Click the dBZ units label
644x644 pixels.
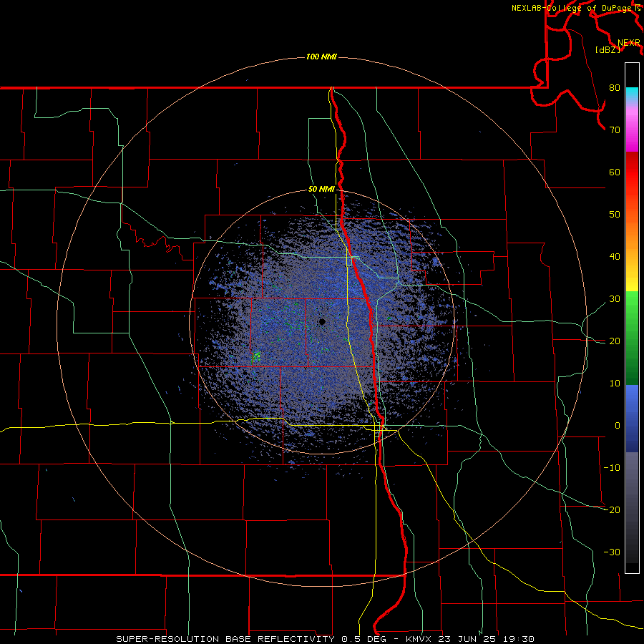(x=608, y=50)
